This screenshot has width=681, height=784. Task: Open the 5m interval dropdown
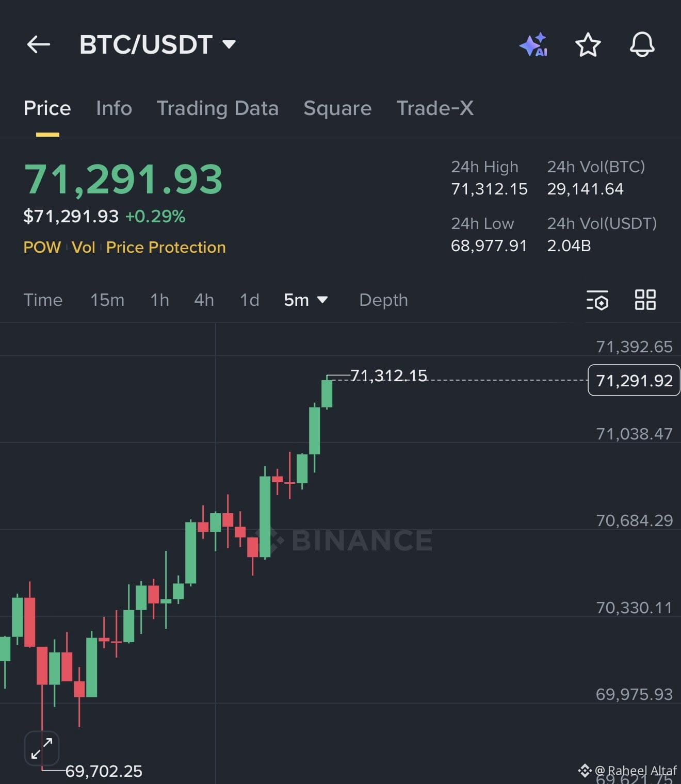[x=306, y=300]
